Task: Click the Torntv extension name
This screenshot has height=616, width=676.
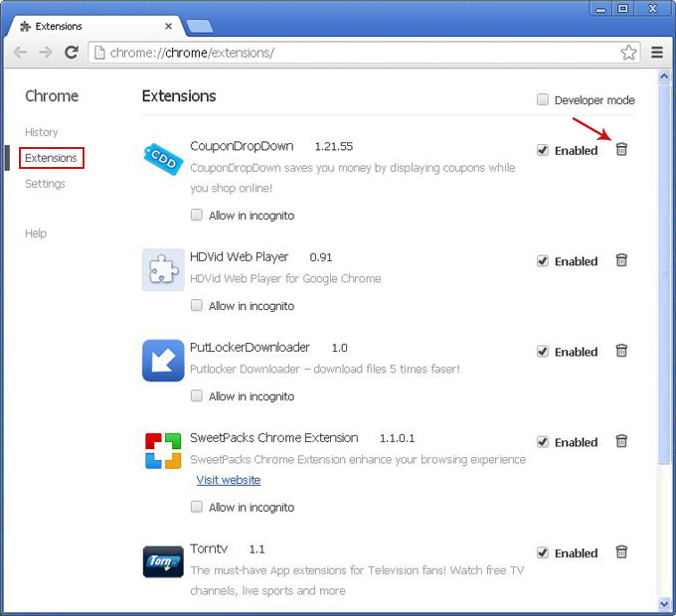Action: tap(209, 548)
